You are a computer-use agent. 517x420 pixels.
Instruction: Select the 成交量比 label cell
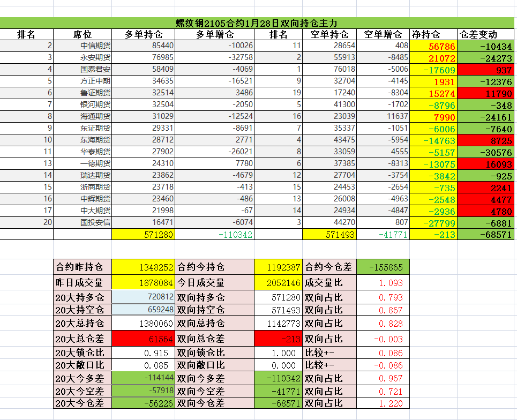tap(329, 282)
